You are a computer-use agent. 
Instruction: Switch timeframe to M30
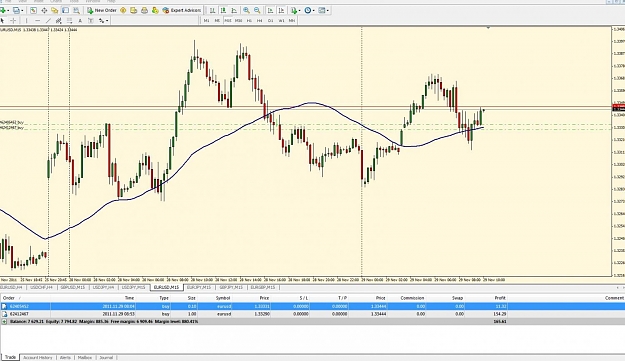238,20
